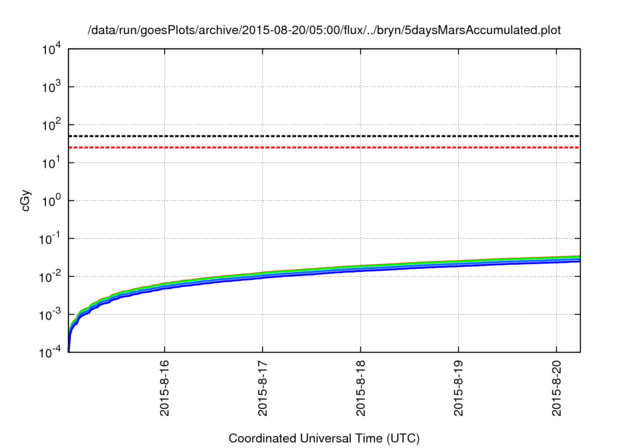Image resolution: width=640 pixels, height=448 pixels.
Task: Click the 10^4 y-axis tick label
Action: (51, 49)
